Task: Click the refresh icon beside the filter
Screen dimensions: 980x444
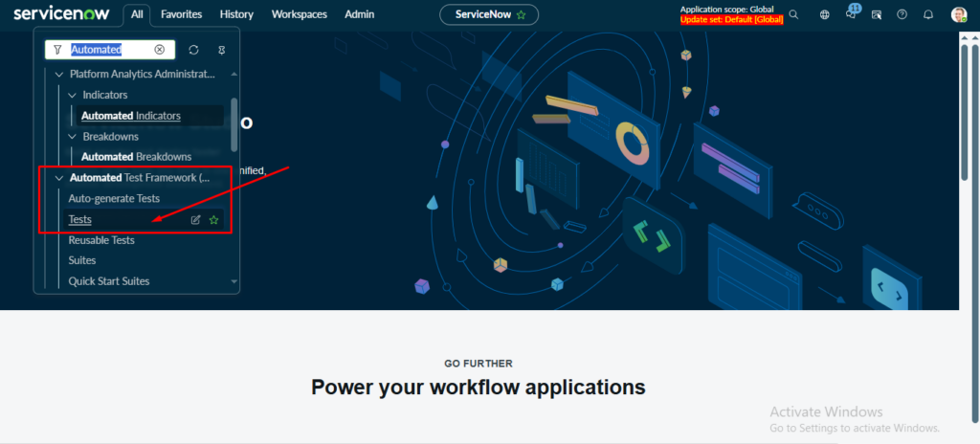Action: pos(194,50)
